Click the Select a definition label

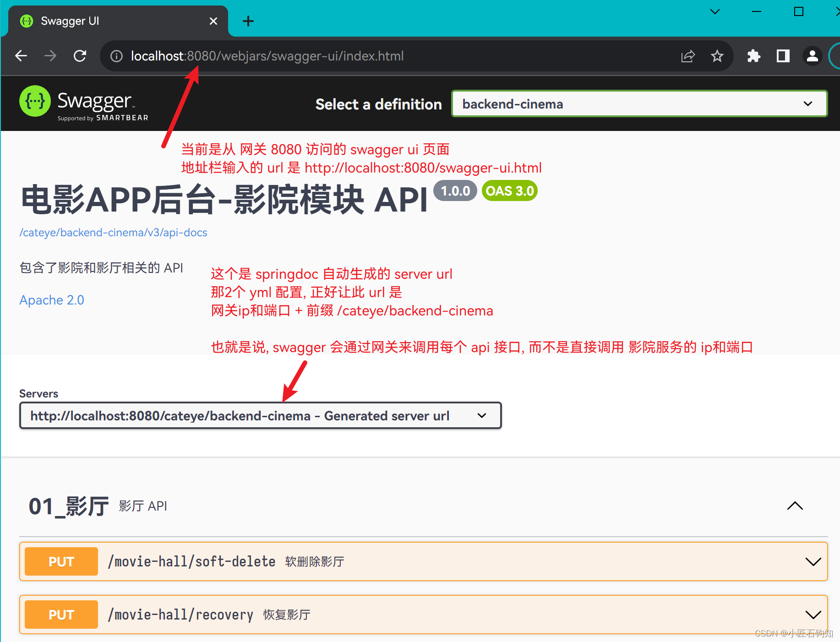click(378, 104)
